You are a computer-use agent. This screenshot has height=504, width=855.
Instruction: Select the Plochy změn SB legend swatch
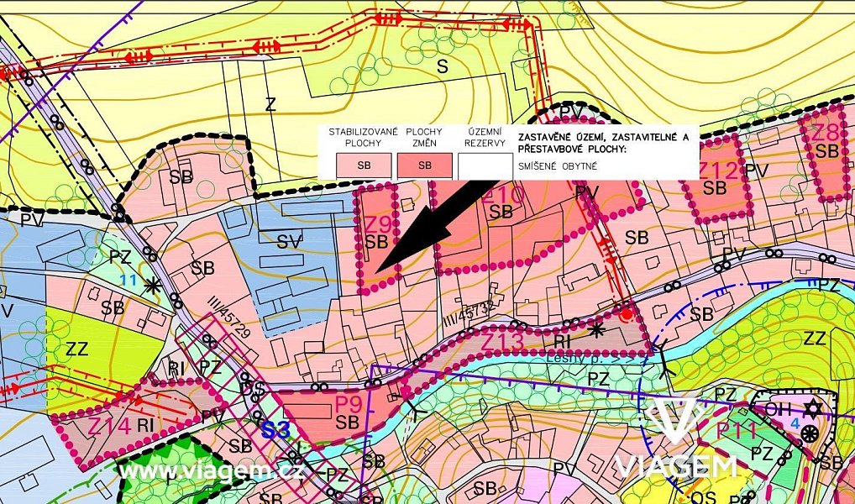click(x=425, y=165)
